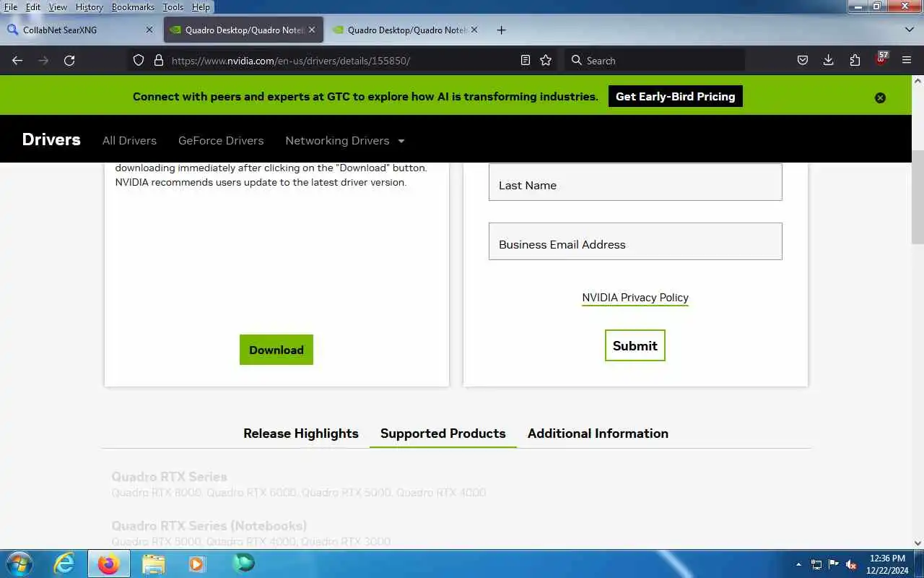The width and height of the screenshot is (924, 578).
Task: Click the green Download button
Action: pos(276,350)
